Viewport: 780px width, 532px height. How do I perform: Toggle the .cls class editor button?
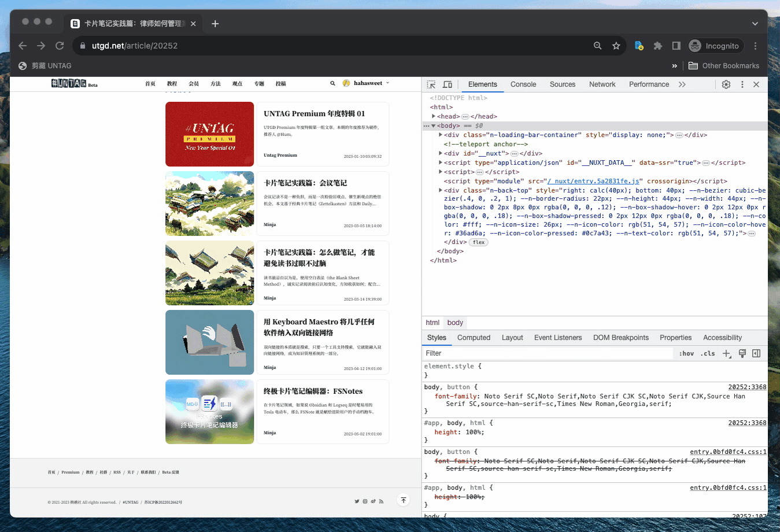point(708,353)
